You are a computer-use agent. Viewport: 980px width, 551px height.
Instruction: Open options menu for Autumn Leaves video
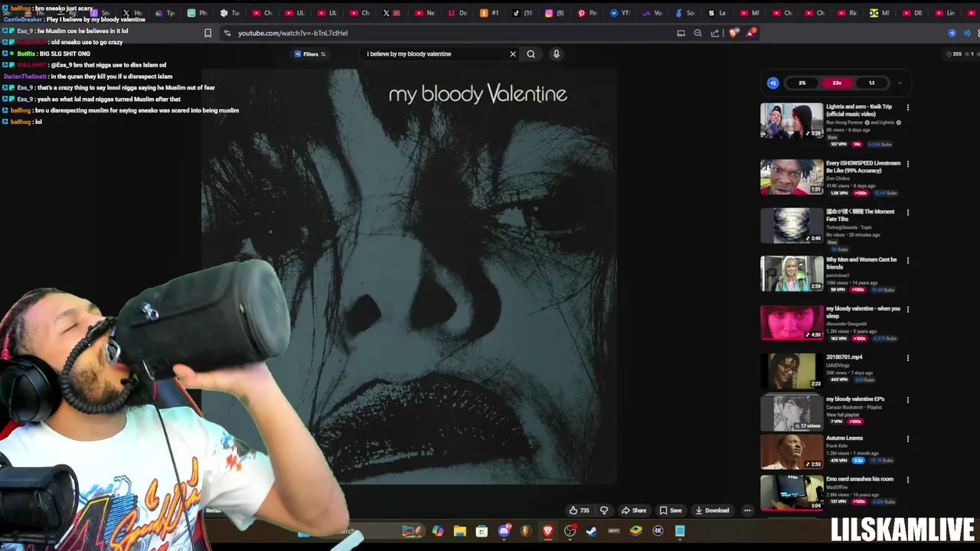pyautogui.click(x=908, y=439)
